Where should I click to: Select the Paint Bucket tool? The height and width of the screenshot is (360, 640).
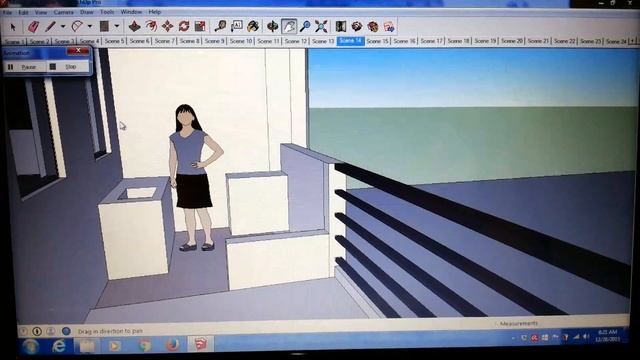[x=253, y=27]
